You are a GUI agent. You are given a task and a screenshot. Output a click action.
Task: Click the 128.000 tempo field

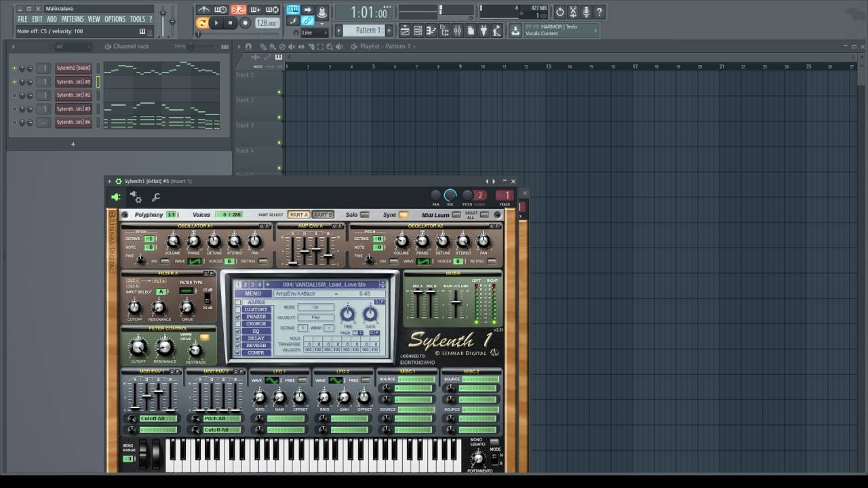coord(267,23)
